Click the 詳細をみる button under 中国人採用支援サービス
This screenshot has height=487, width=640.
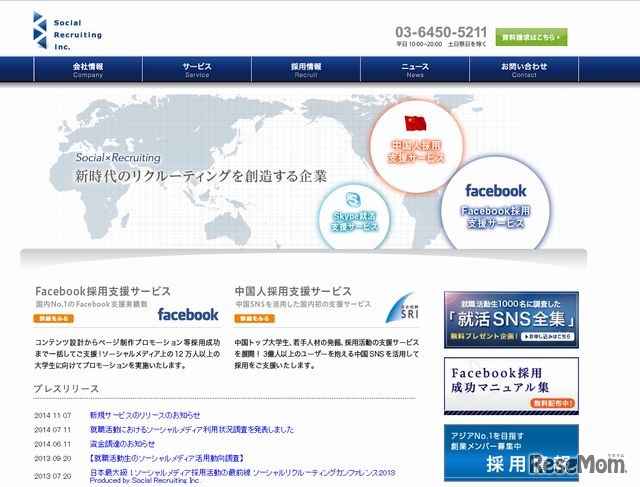coord(254,318)
